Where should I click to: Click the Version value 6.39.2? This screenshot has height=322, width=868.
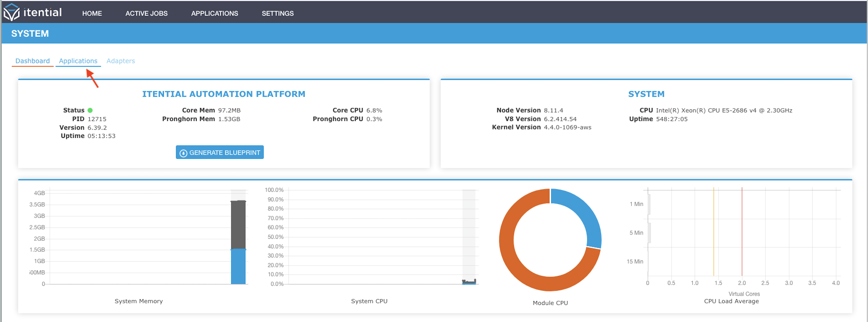(97, 128)
